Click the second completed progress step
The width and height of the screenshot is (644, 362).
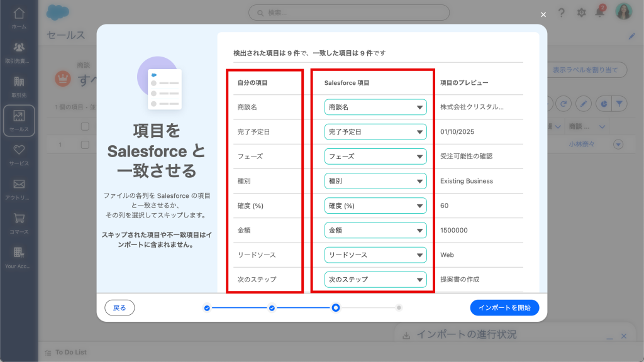coord(272,308)
